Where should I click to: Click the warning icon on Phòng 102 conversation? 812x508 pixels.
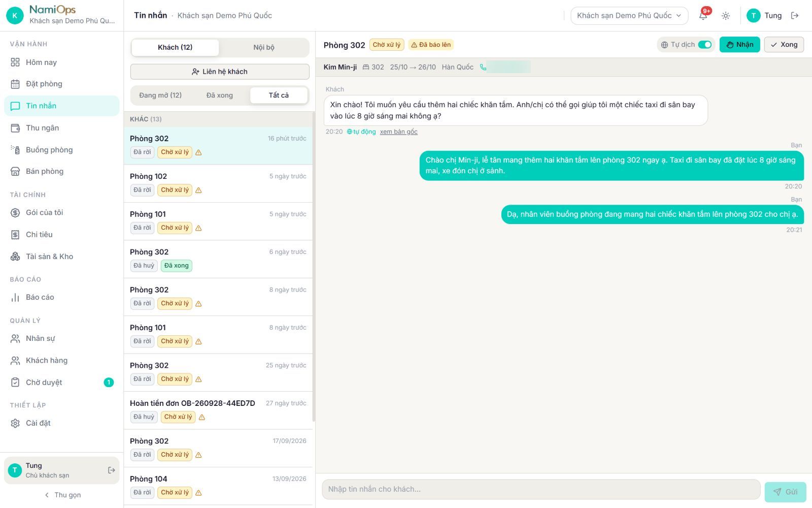click(199, 190)
